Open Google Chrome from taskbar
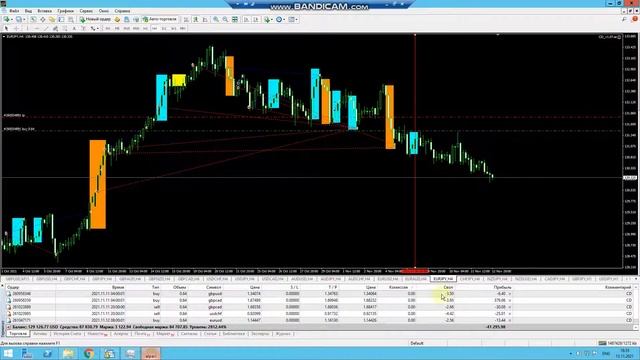The width and height of the screenshot is (640, 360). pyautogui.click(x=89, y=353)
